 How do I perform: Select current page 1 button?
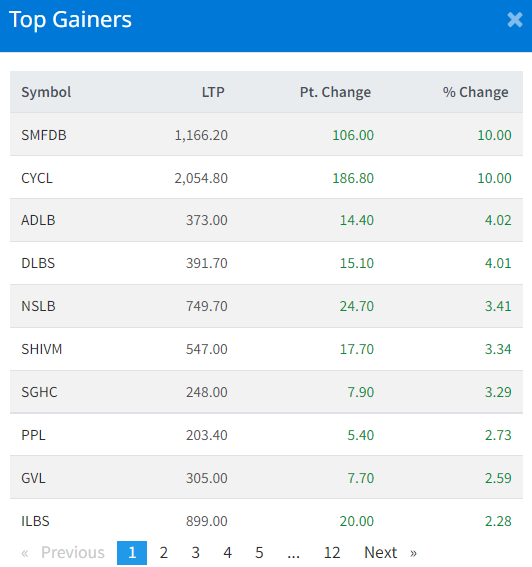(132, 553)
